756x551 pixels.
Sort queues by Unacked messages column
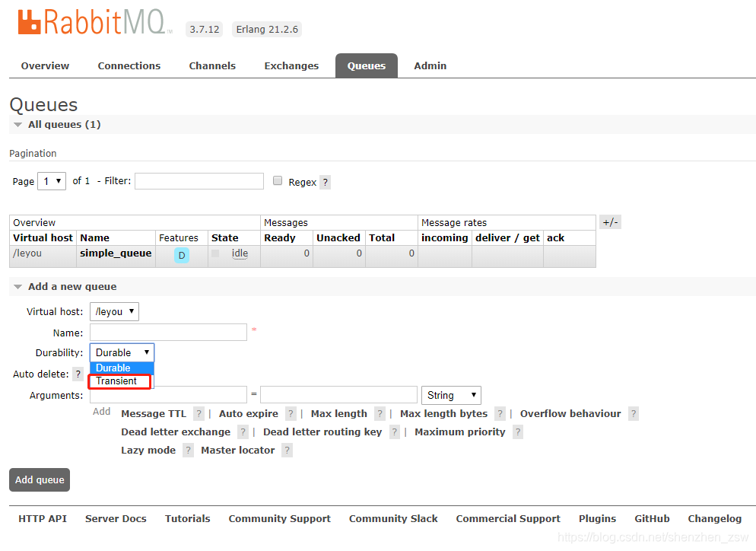(338, 238)
